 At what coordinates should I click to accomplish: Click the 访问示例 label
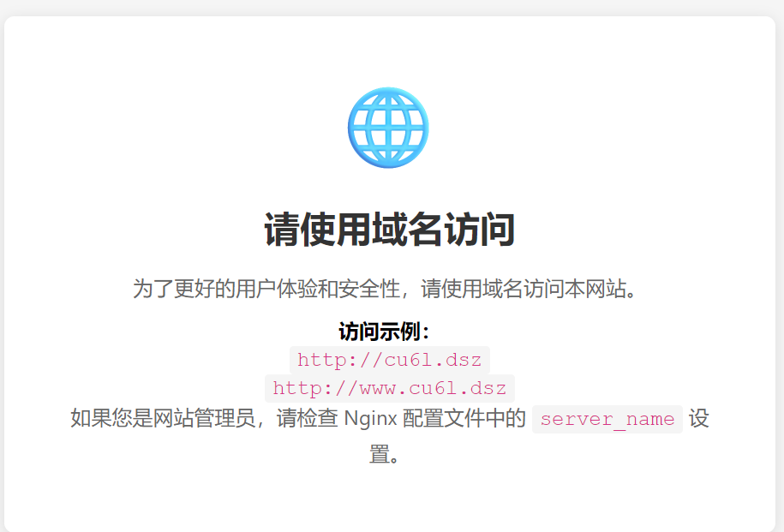(x=383, y=332)
